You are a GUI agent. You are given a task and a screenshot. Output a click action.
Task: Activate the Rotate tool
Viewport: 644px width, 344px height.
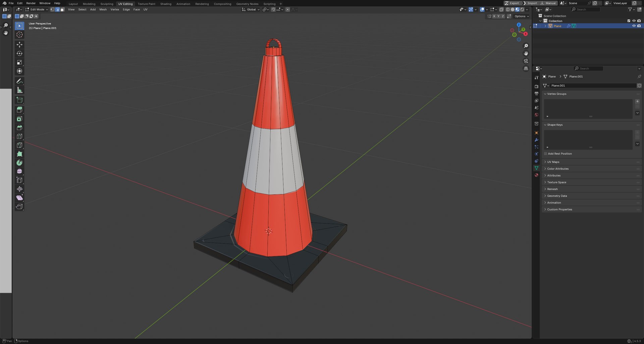coord(19,53)
